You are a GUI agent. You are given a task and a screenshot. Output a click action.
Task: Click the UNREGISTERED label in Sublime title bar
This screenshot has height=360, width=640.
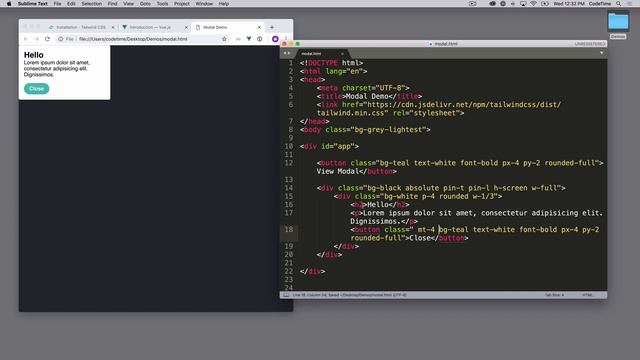[x=590, y=44]
